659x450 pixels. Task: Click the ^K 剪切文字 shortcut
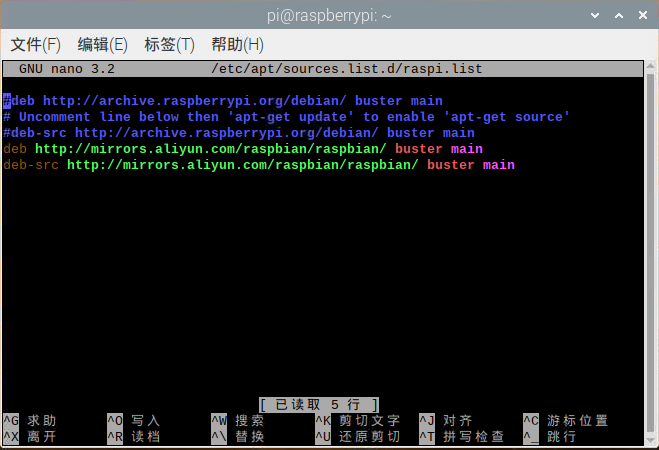(358, 421)
